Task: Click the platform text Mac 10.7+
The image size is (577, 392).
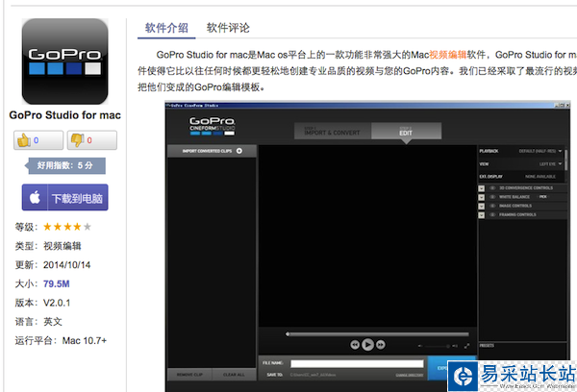Action: pos(85,340)
